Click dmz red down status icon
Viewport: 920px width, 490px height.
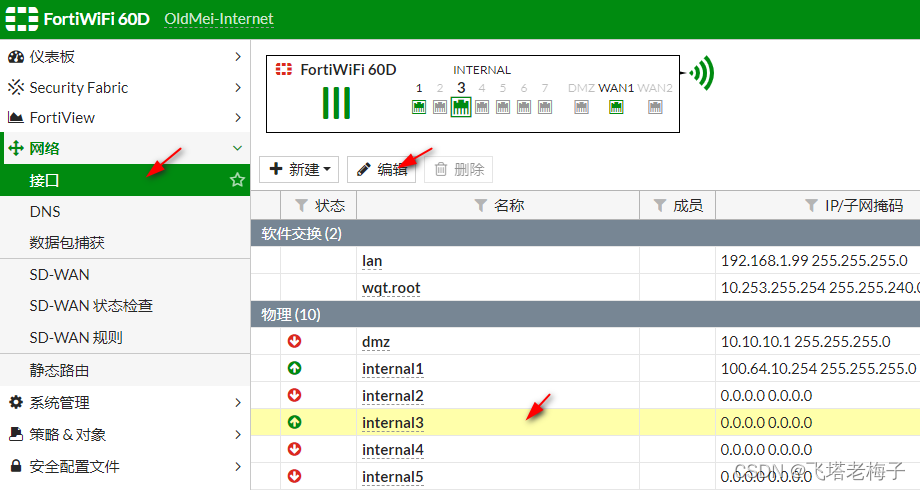295,341
